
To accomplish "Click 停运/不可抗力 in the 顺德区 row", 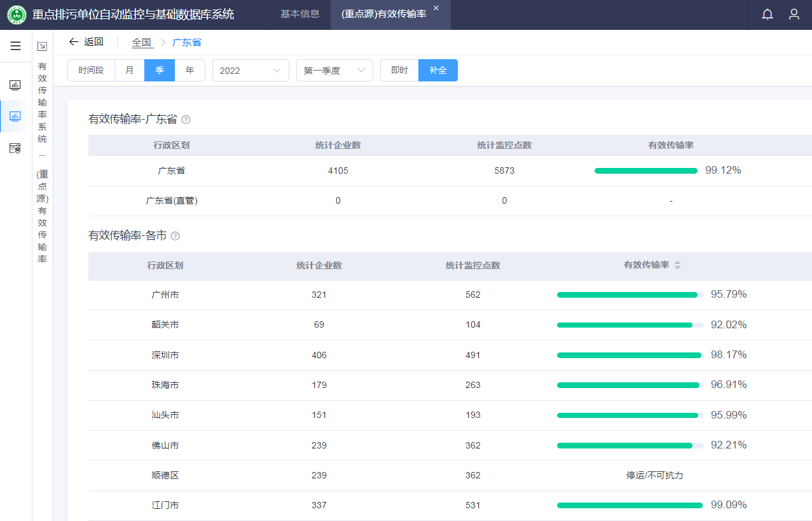I will [655, 475].
